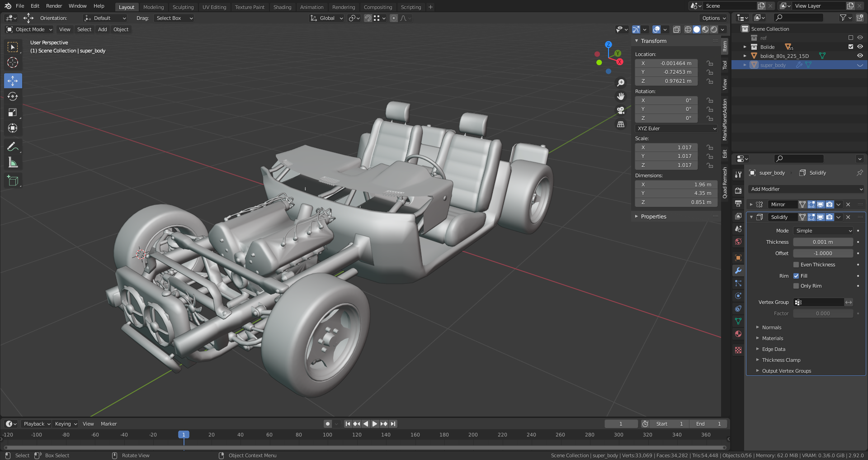Remove the Mirror modifier with its X button
The height and width of the screenshot is (460, 868).
tap(848, 204)
